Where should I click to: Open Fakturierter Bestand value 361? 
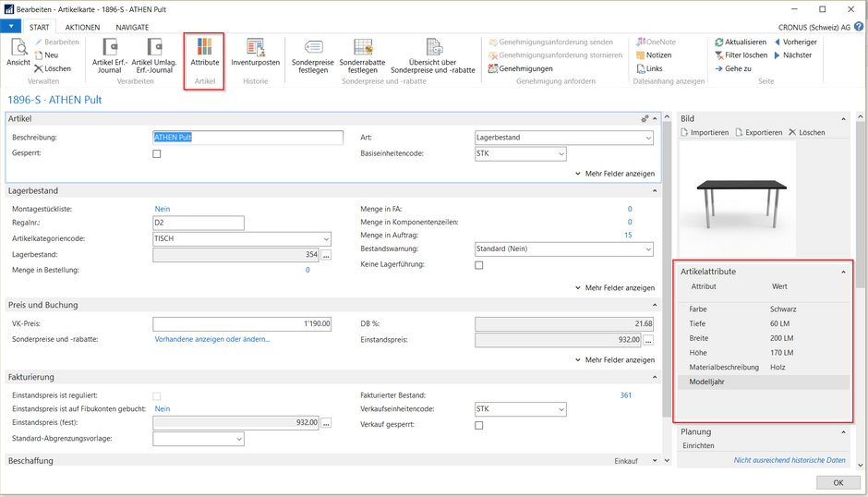click(625, 395)
